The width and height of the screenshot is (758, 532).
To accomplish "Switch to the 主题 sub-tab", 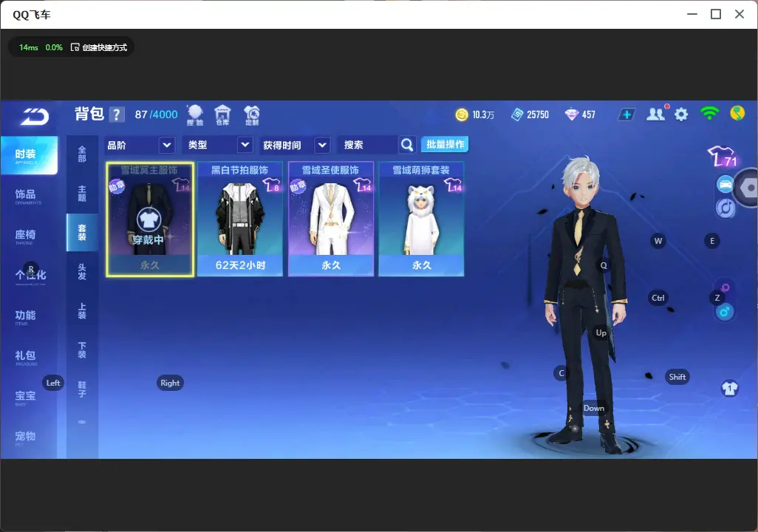I will [82, 194].
